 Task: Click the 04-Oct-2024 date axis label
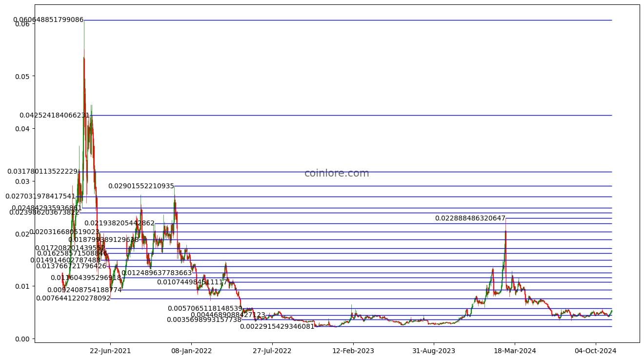[596, 350]
